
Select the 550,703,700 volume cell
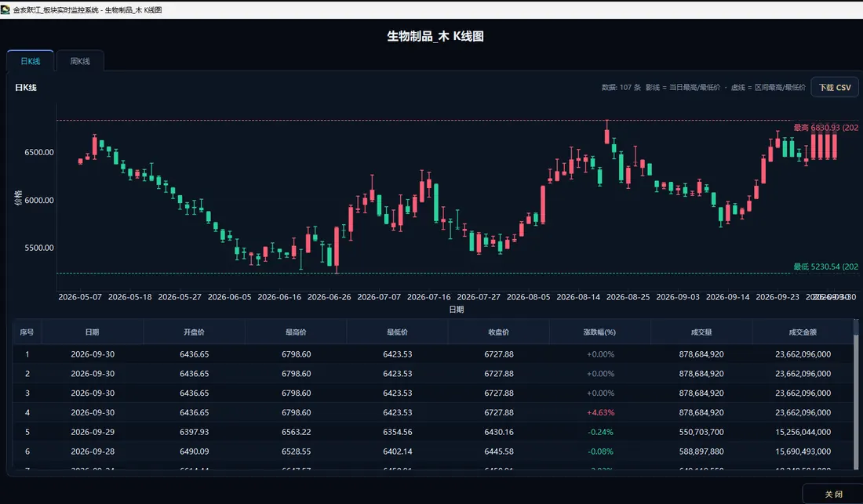tap(701, 432)
